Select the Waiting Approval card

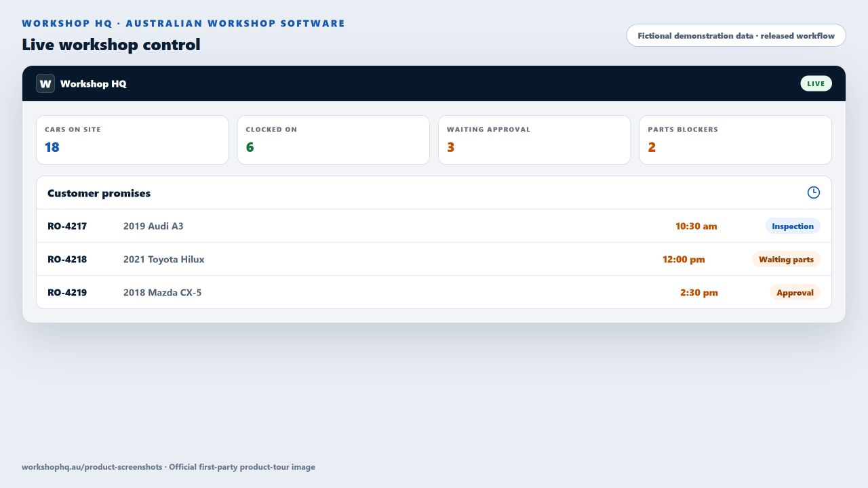click(x=534, y=140)
